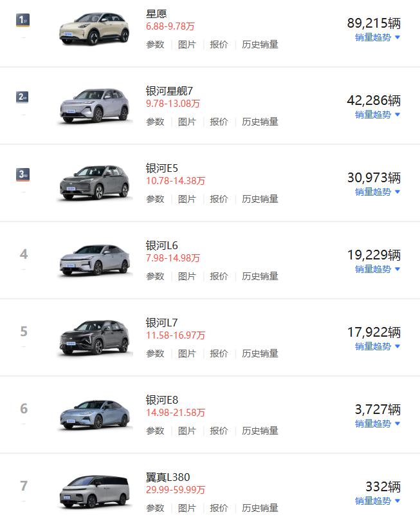Open the 银河星舰7 car thumbnail
Viewport: 420px width, 526px height.
[94, 106]
